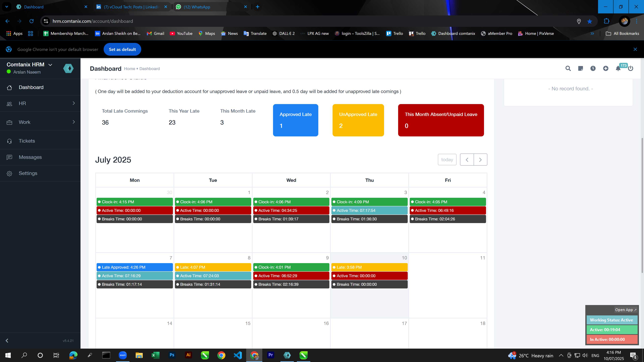
Task: Open the taskbar clock and date
Action: [614, 355]
